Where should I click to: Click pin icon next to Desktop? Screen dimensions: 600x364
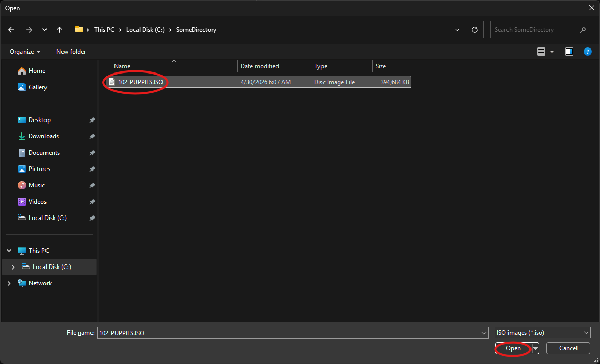coord(92,120)
